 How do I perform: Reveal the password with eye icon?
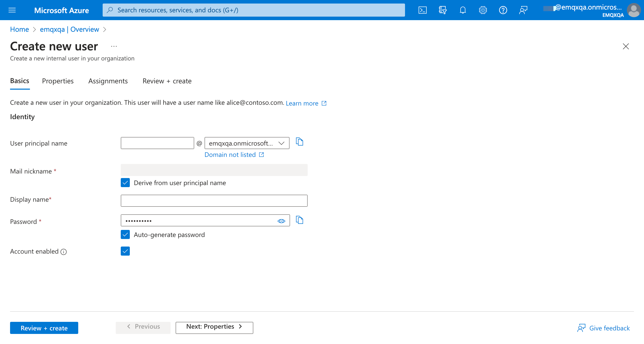281,220
